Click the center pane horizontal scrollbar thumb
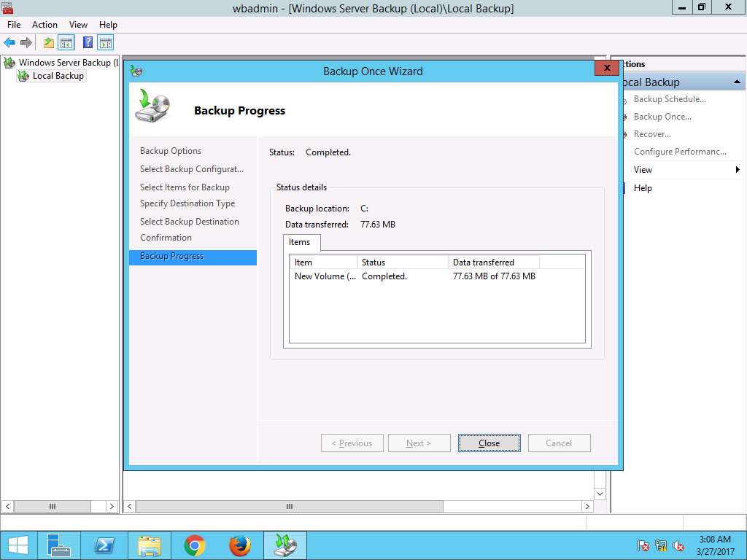Image resolution: width=747 pixels, height=560 pixels. [x=289, y=506]
